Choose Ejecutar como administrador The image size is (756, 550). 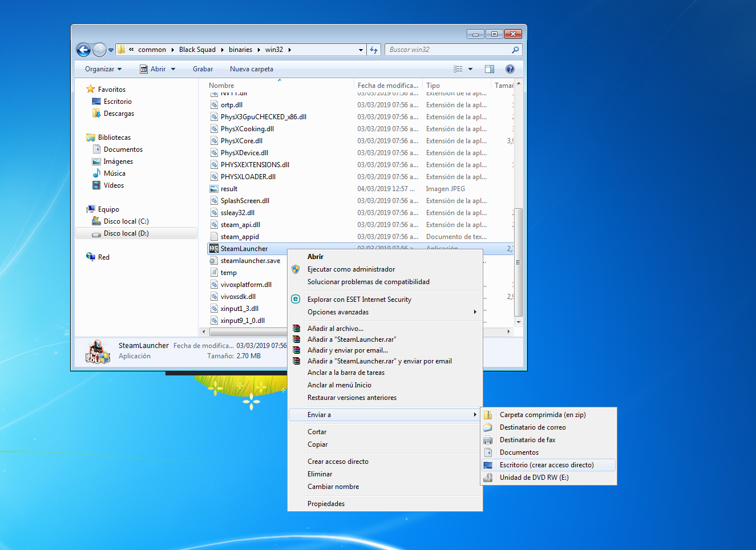pos(351,269)
